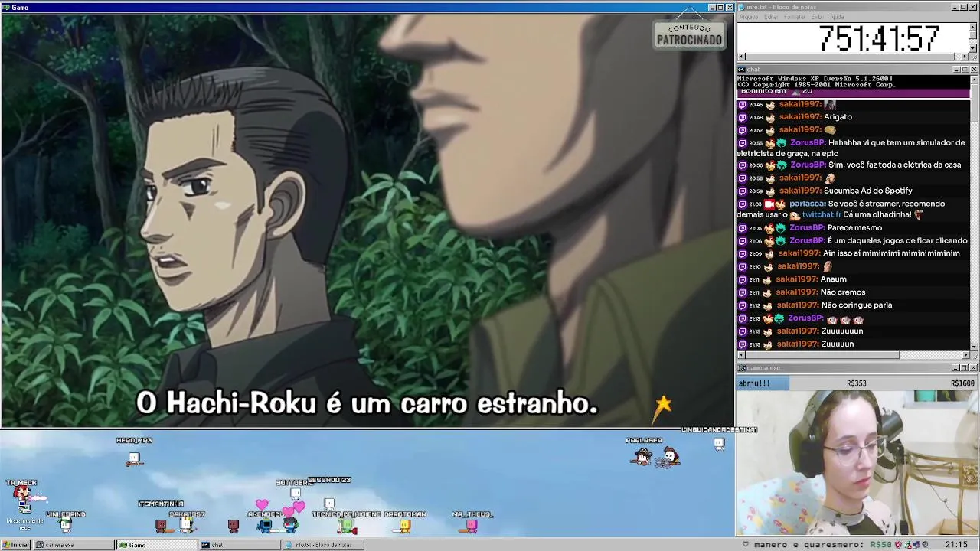Click the Notepad vertical scrollbar up arrow

pos(973,27)
